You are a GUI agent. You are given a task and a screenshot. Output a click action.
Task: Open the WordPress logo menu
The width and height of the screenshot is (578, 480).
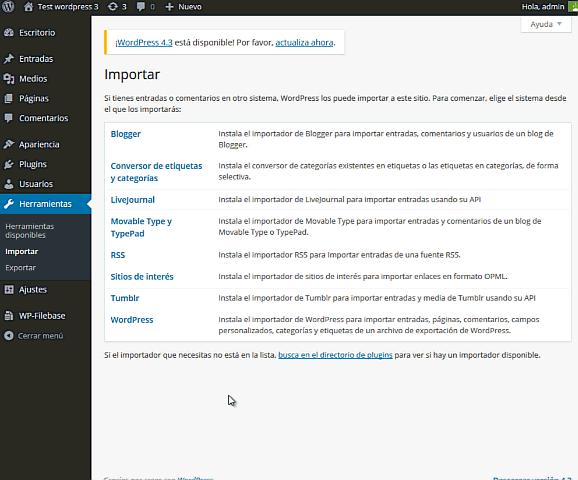coord(8,7)
